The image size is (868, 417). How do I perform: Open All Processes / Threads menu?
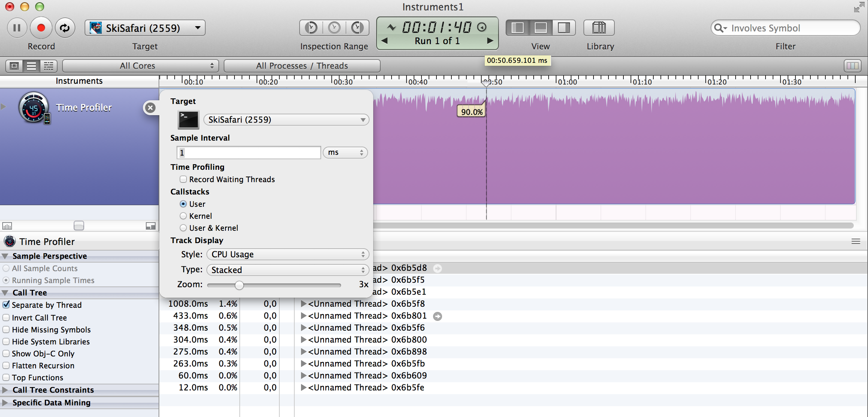302,66
